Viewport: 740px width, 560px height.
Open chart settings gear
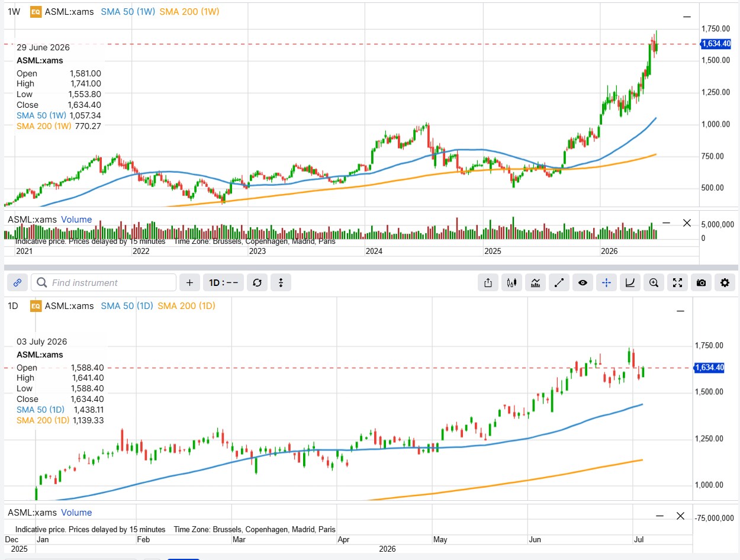pyautogui.click(x=725, y=283)
